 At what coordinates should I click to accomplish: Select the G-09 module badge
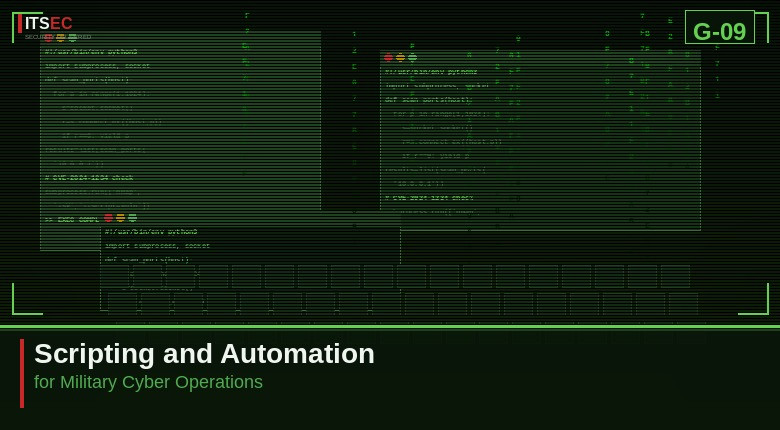719,27
